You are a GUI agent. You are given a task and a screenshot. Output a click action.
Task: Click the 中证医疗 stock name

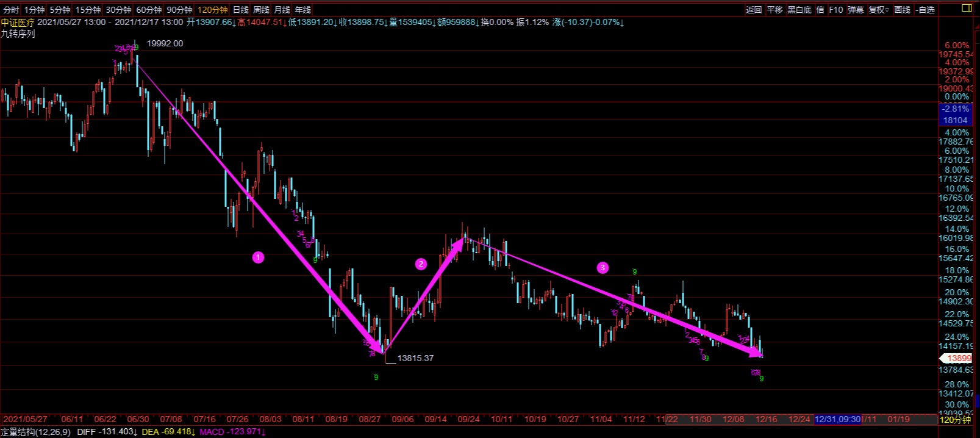pyautogui.click(x=18, y=23)
